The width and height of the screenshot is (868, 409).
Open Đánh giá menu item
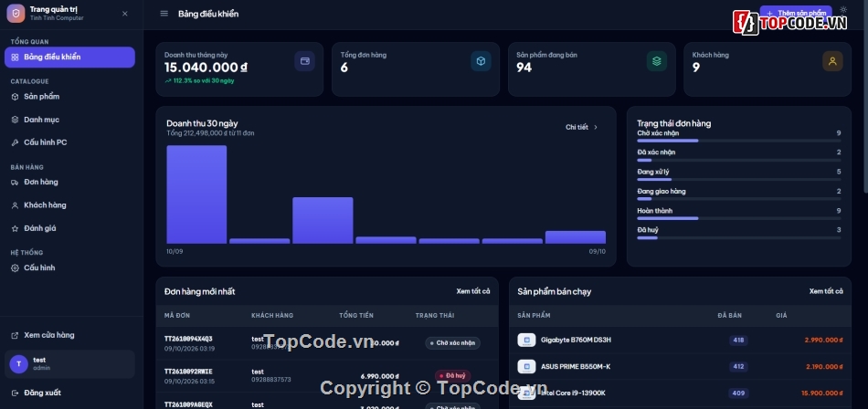(69, 228)
